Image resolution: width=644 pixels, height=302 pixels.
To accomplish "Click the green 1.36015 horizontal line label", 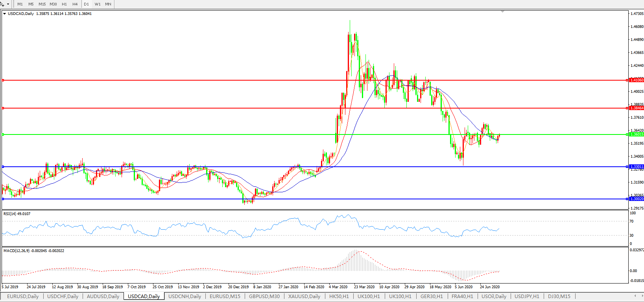I will [x=637, y=134].
